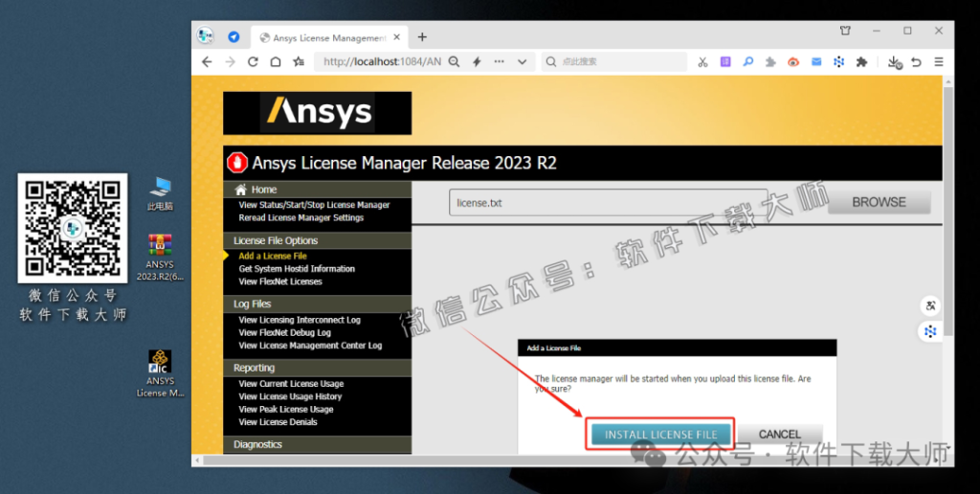Open the browser hamburger menu
This screenshot has width=980, height=494.
[939, 62]
